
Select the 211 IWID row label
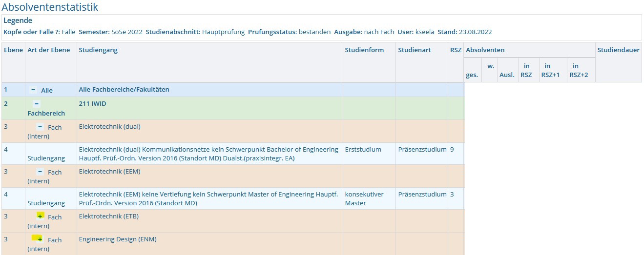tap(92, 104)
